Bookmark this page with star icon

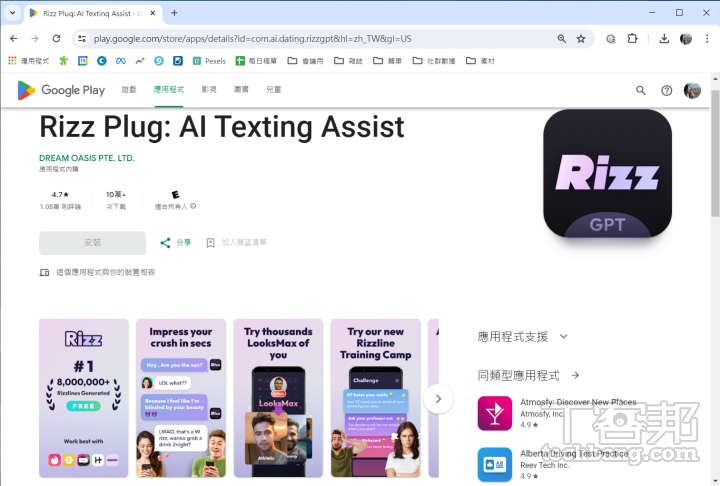[x=581, y=39]
